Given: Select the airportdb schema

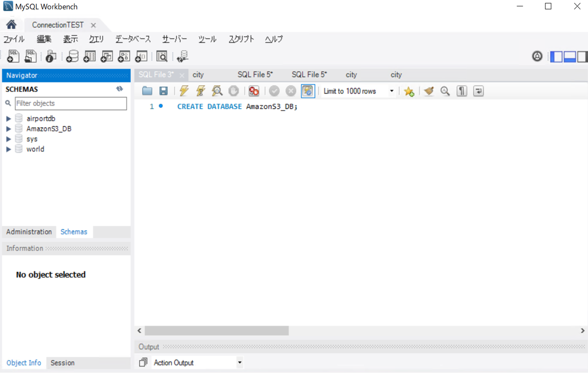Looking at the screenshot, I should [x=41, y=119].
